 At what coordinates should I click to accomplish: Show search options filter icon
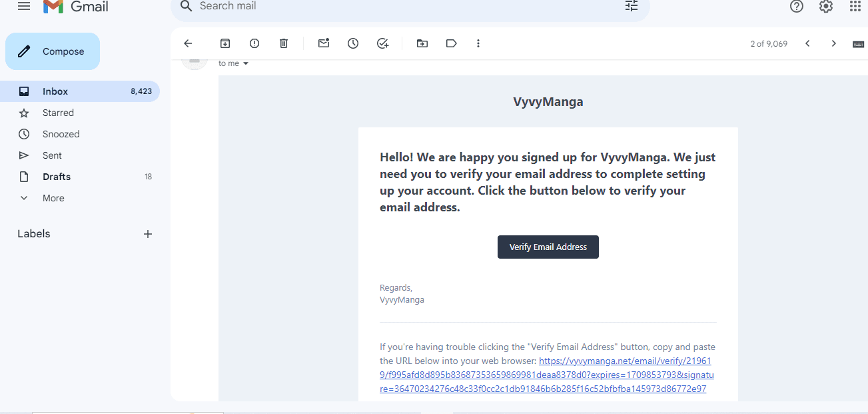(x=631, y=6)
